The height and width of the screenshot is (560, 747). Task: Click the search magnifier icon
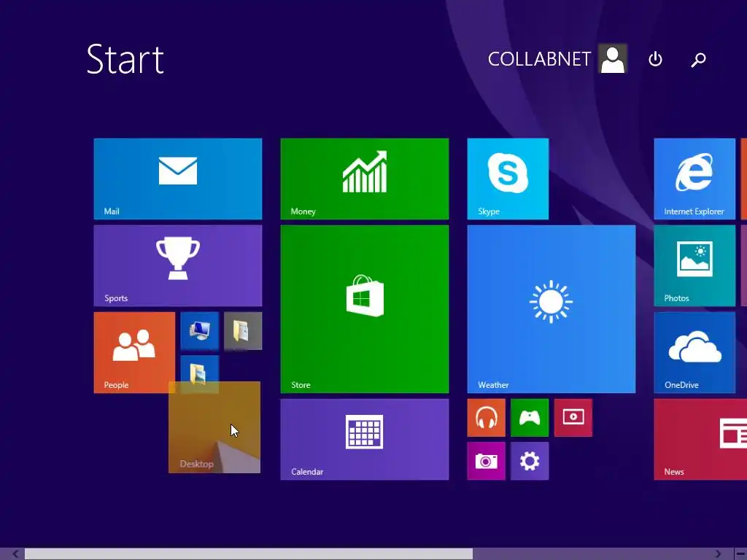click(x=698, y=60)
